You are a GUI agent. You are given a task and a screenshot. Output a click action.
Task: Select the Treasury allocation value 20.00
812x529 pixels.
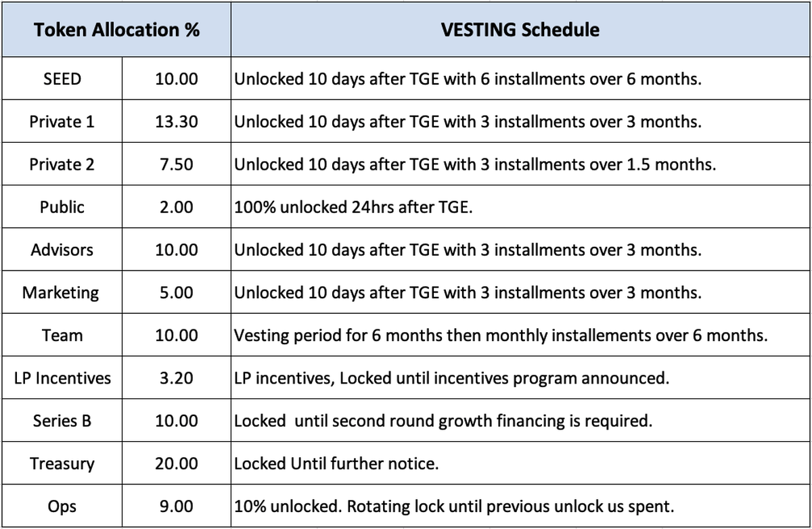[177, 464]
